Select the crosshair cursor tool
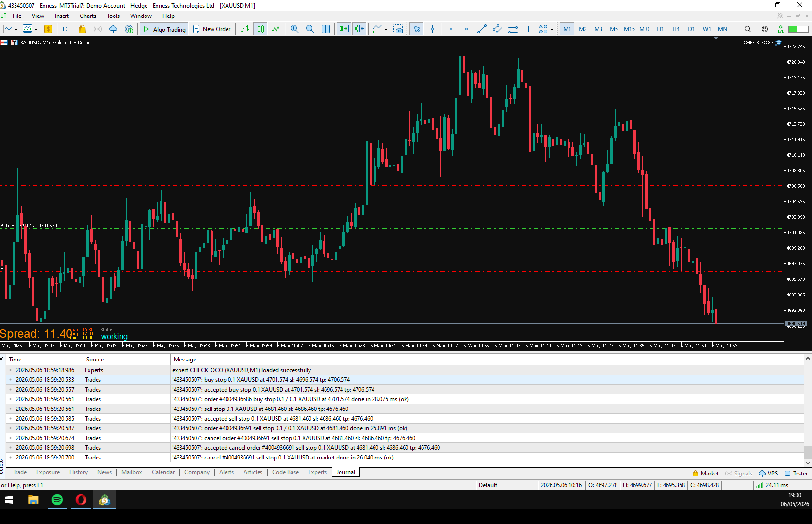 (x=432, y=29)
